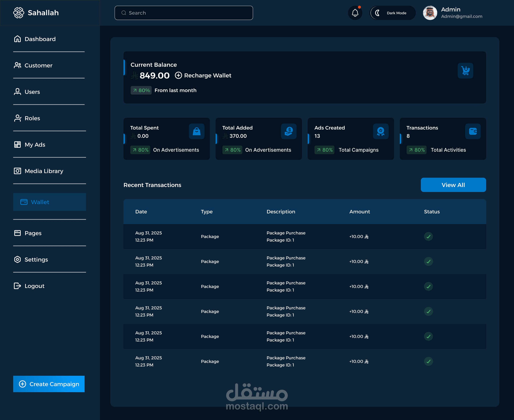Start a new campaign with Create Campaign
The height and width of the screenshot is (420, 514).
pos(49,384)
